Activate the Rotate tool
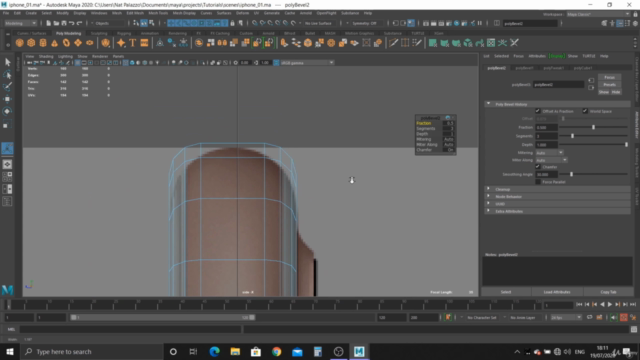 pyautogui.click(x=7, y=111)
